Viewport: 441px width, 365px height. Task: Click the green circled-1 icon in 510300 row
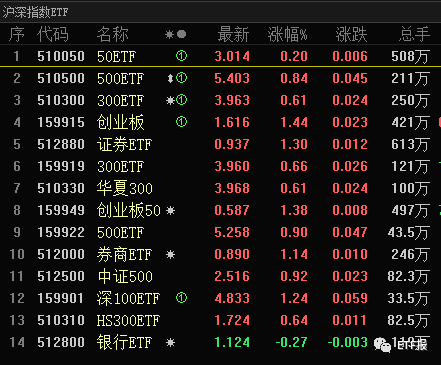[181, 100]
